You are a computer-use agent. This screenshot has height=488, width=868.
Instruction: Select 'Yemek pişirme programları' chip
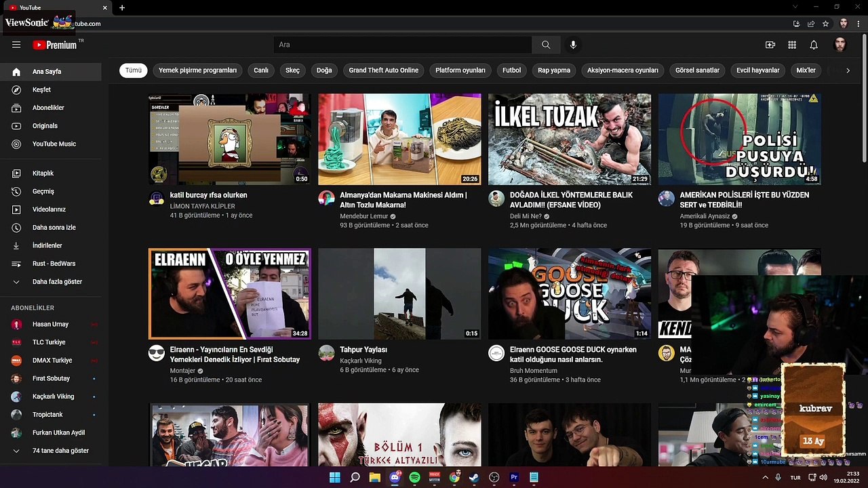(197, 70)
